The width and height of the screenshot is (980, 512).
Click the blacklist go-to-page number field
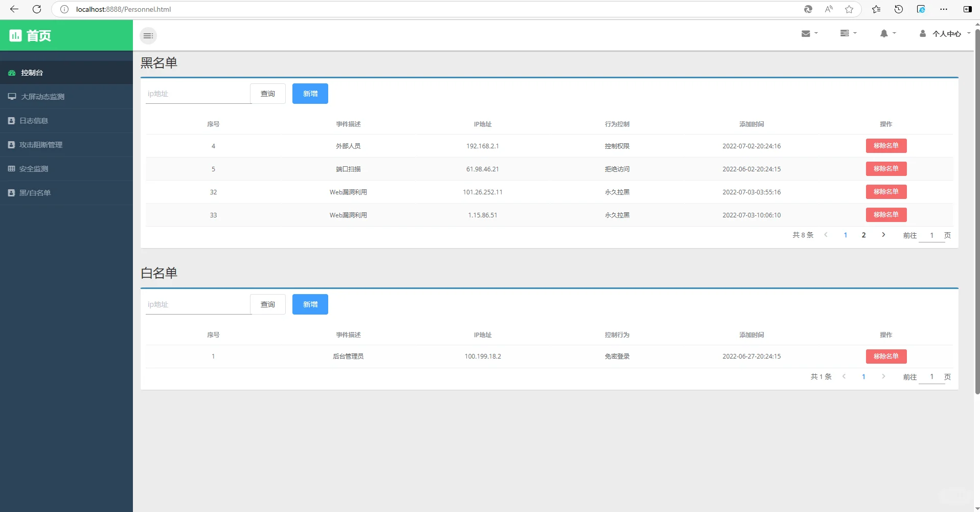click(x=932, y=235)
